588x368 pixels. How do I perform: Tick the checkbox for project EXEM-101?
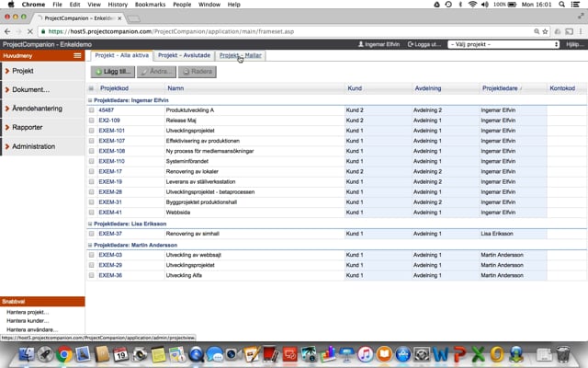(92, 131)
